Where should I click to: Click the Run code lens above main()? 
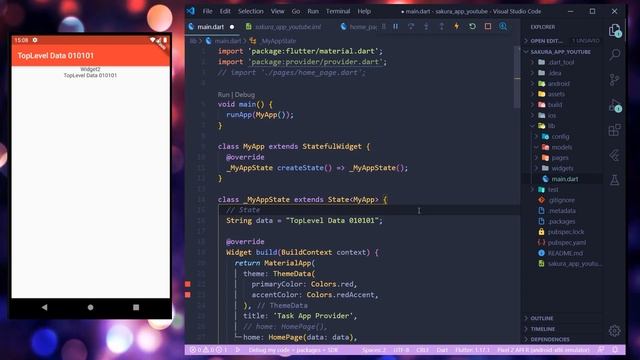tap(224, 95)
